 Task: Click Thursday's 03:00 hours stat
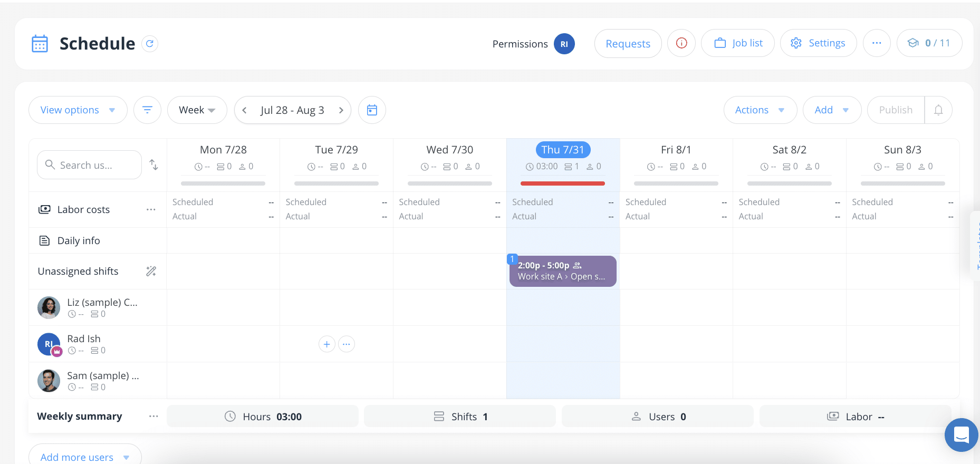click(x=542, y=167)
